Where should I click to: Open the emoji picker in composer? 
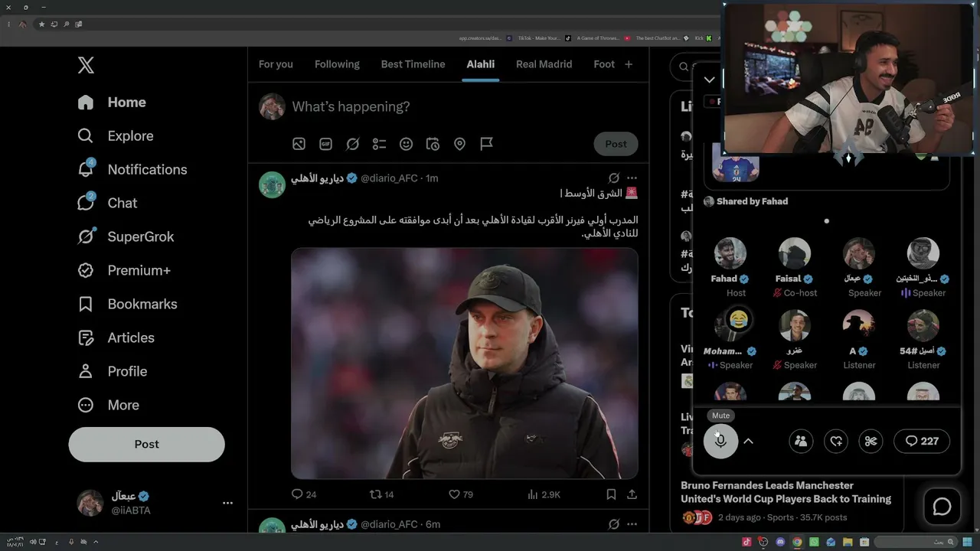[x=406, y=144]
